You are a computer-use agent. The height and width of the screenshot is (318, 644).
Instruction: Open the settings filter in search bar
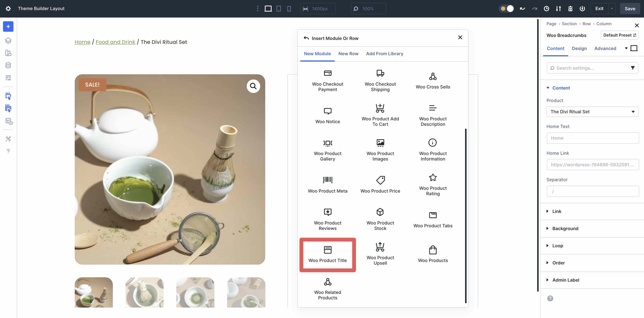coord(633,68)
